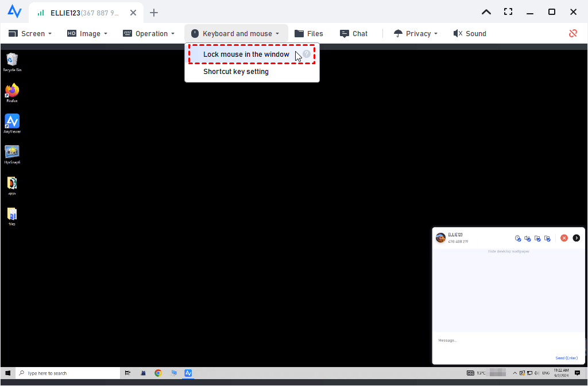Click AnyViewer icon on remote taskbar
588x386 pixels.
coord(188,373)
